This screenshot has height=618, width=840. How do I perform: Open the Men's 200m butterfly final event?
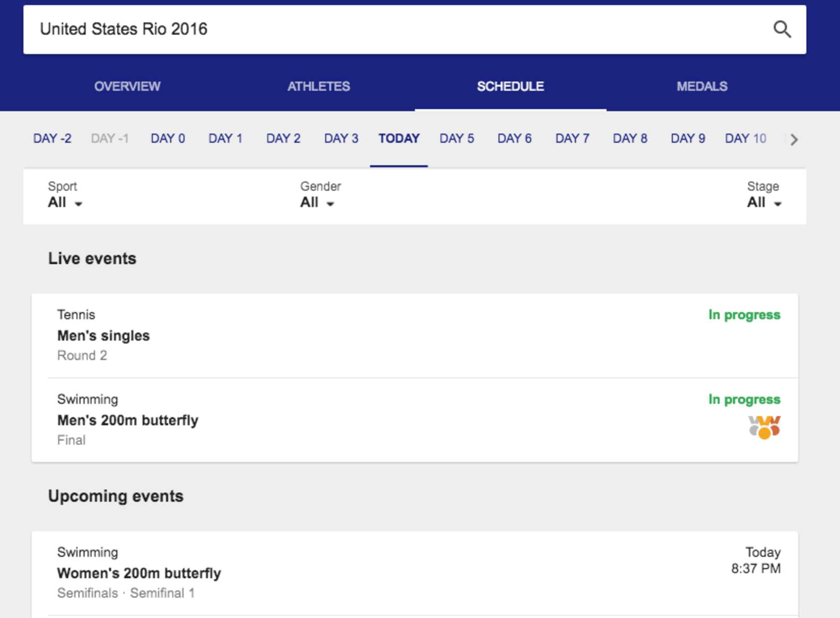(414, 420)
